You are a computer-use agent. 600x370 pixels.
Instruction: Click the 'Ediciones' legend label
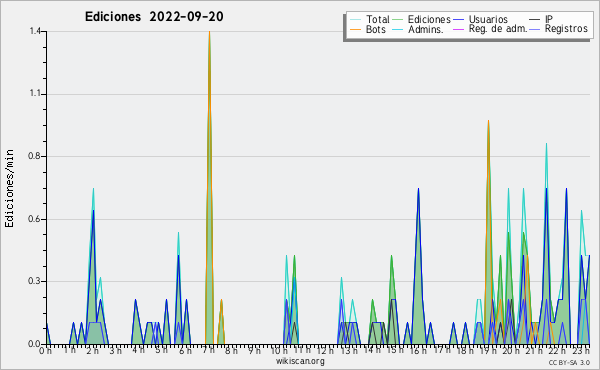[x=429, y=19]
